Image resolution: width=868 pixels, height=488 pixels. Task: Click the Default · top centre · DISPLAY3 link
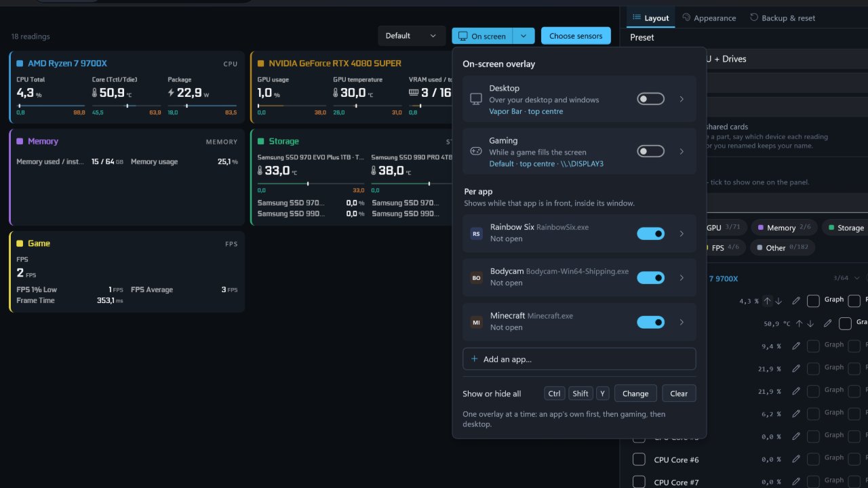click(x=547, y=164)
